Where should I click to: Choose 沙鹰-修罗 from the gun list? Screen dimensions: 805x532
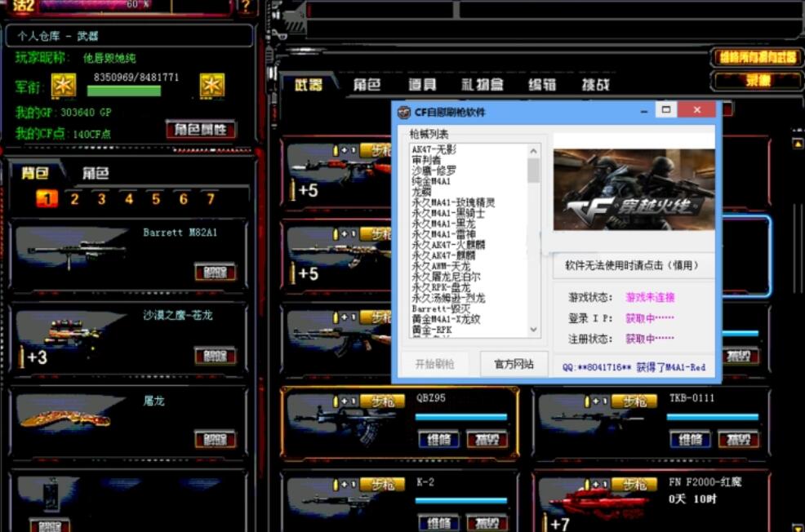(434, 171)
